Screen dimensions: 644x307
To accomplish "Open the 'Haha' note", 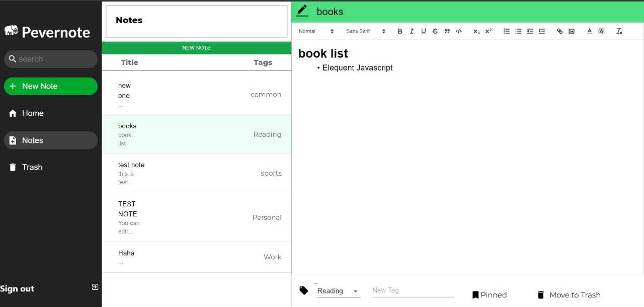I will 196,257.
